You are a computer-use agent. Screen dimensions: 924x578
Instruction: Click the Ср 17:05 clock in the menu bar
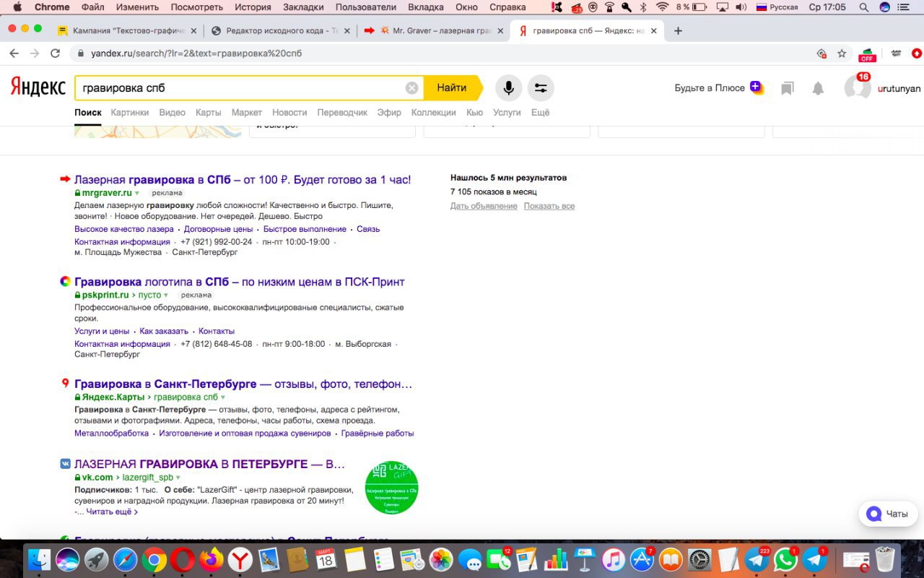pos(827,7)
